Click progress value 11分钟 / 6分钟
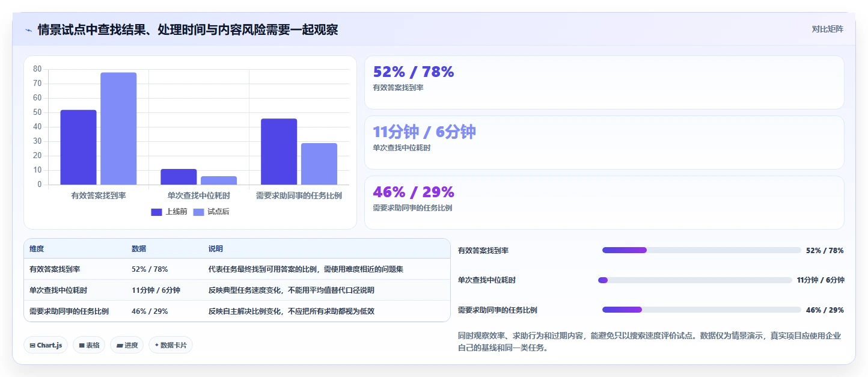The image size is (868, 377). click(821, 280)
